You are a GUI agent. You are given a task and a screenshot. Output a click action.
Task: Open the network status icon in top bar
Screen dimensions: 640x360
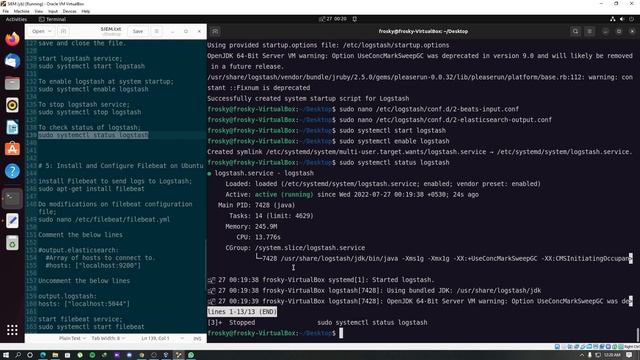pos(613,19)
